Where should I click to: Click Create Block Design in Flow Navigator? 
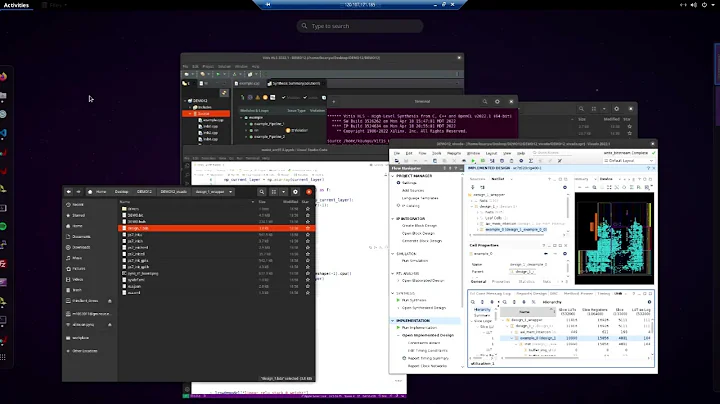pos(419,226)
